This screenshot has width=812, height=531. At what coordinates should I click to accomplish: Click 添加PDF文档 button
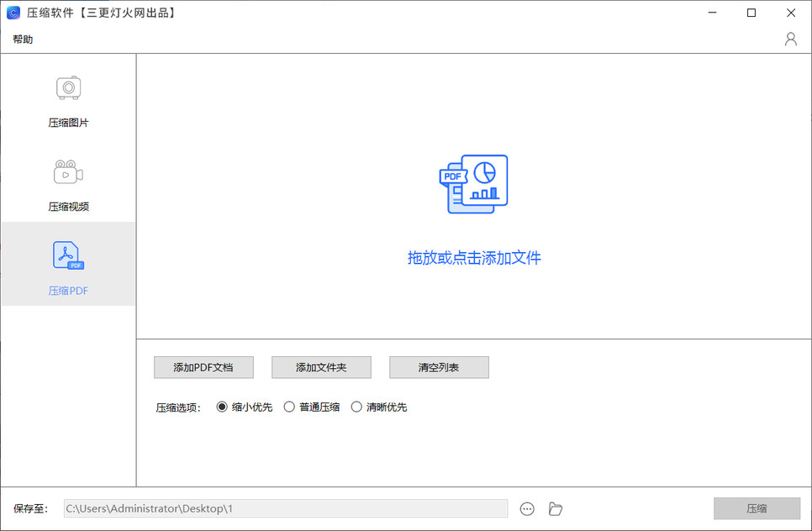coord(203,367)
